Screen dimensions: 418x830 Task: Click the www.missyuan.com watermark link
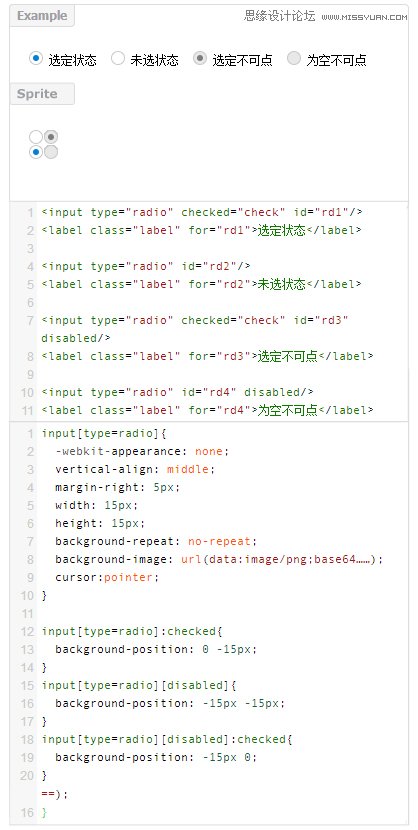click(365, 17)
